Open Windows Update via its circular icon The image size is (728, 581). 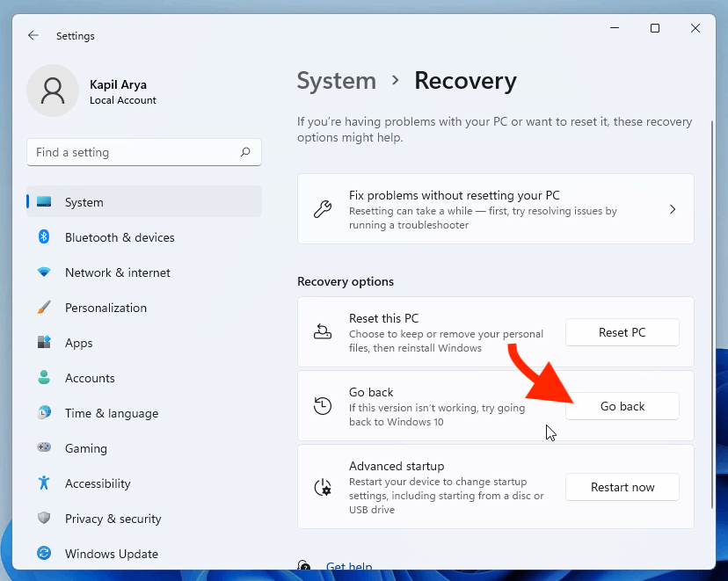[44, 554]
